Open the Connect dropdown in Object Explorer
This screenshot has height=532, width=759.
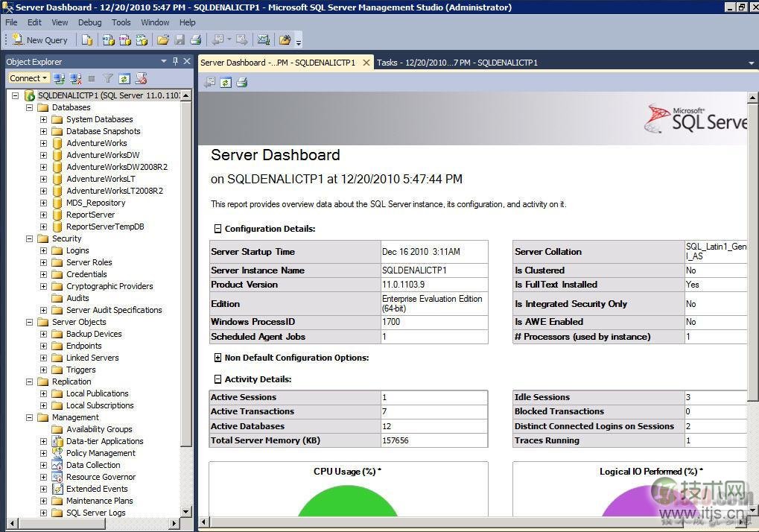[28, 78]
